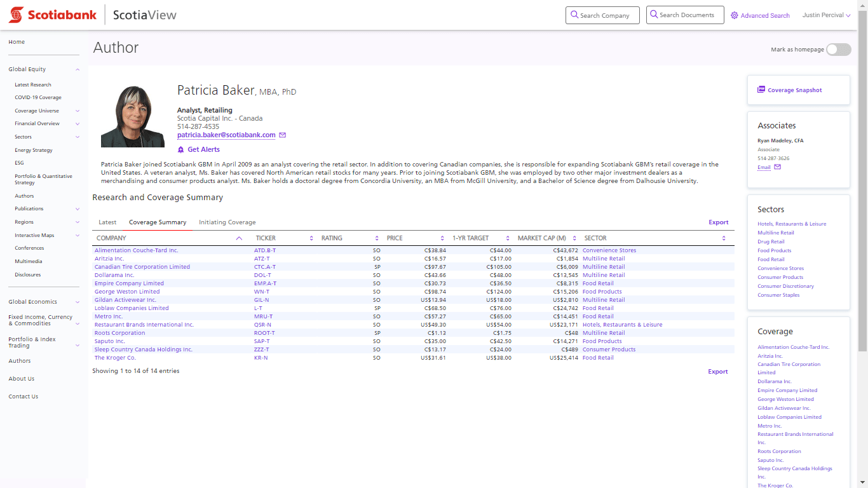Click the Get Alerts bell icon
Screen dimensions: 868x488
pyautogui.click(x=181, y=149)
